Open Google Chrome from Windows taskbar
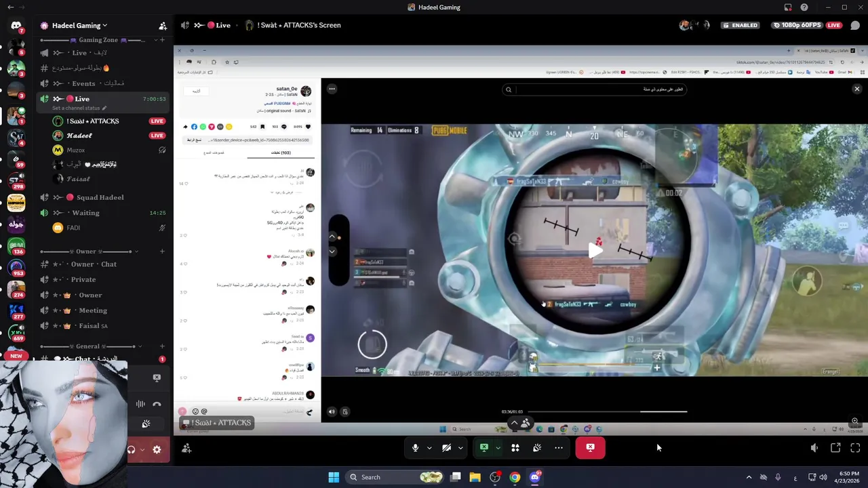 [515, 477]
